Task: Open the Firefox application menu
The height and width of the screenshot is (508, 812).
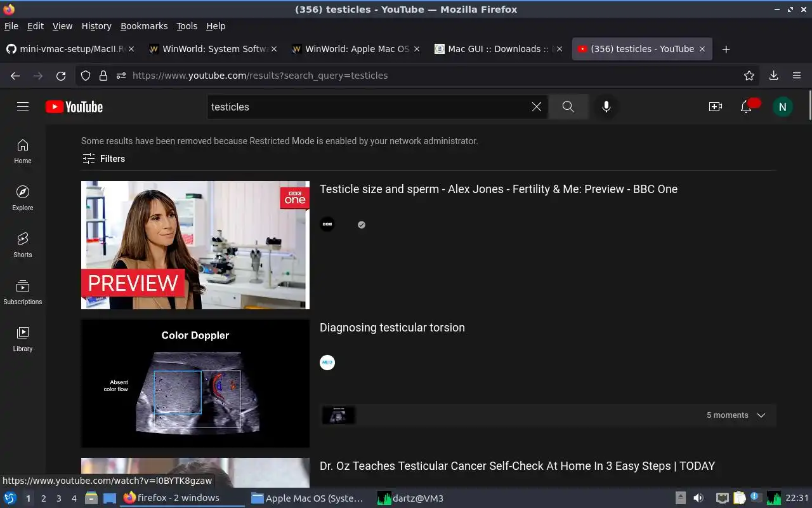Action: (x=797, y=76)
